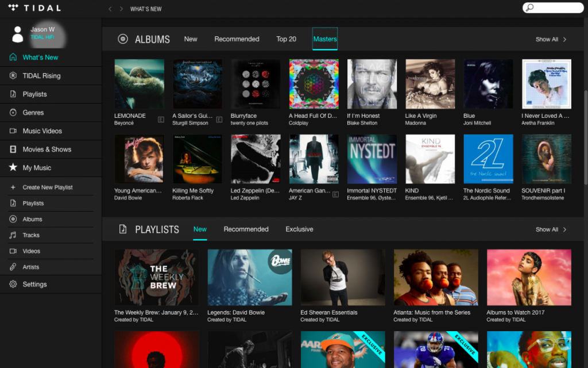The height and width of the screenshot is (368, 588).
Task: Click Show All for Albums
Action: 547,39
